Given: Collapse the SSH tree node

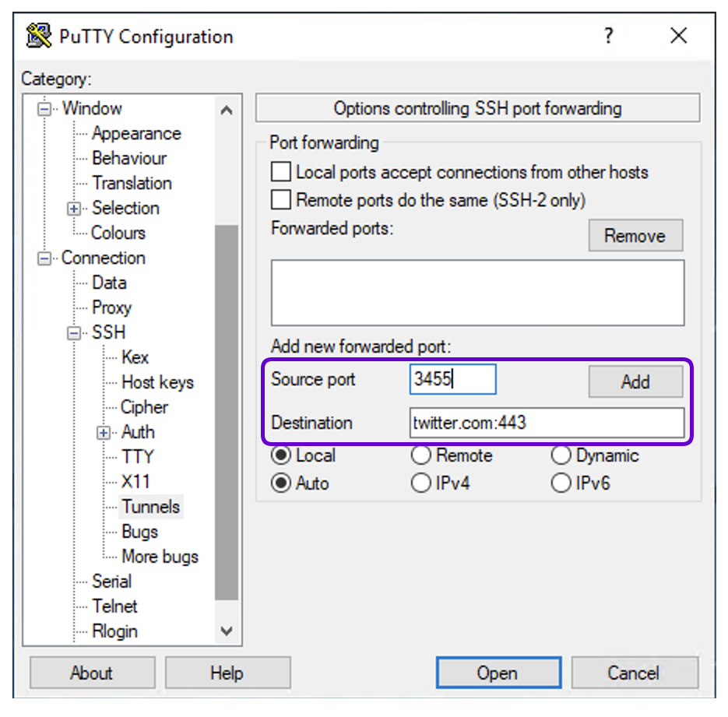Looking at the screenshot, I should [x=75, y=332].
